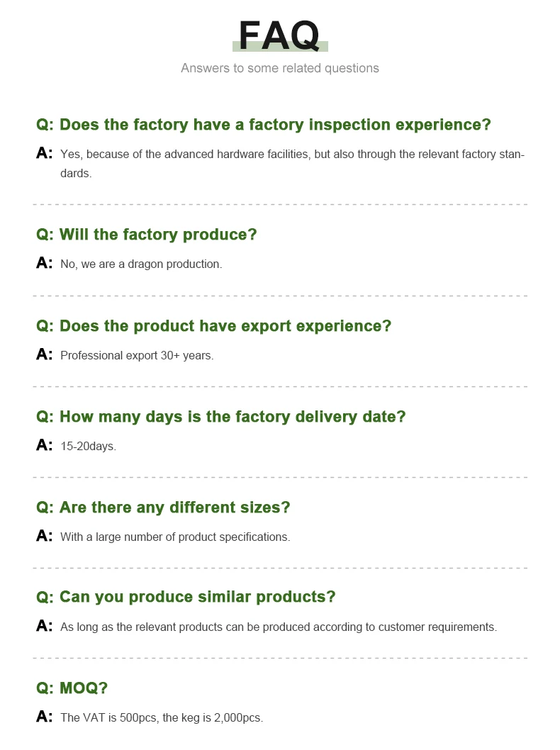Click the large FAQ heading

tap(279, 35)
